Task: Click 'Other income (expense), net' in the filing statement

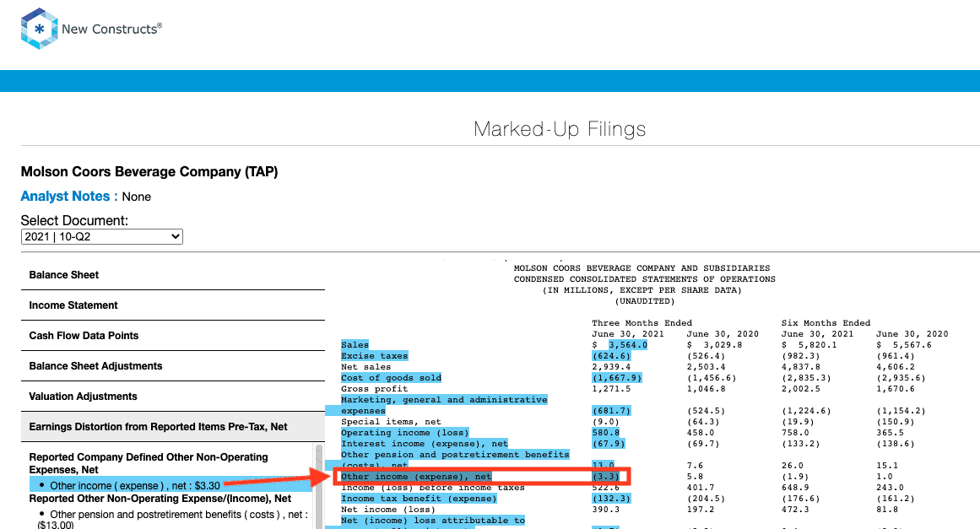Action: (x=416, y=477)
